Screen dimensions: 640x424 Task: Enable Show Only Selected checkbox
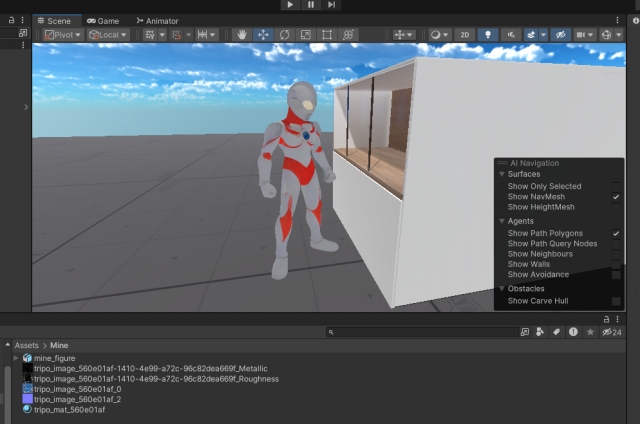pyautogui.click(x=616, y=186)
